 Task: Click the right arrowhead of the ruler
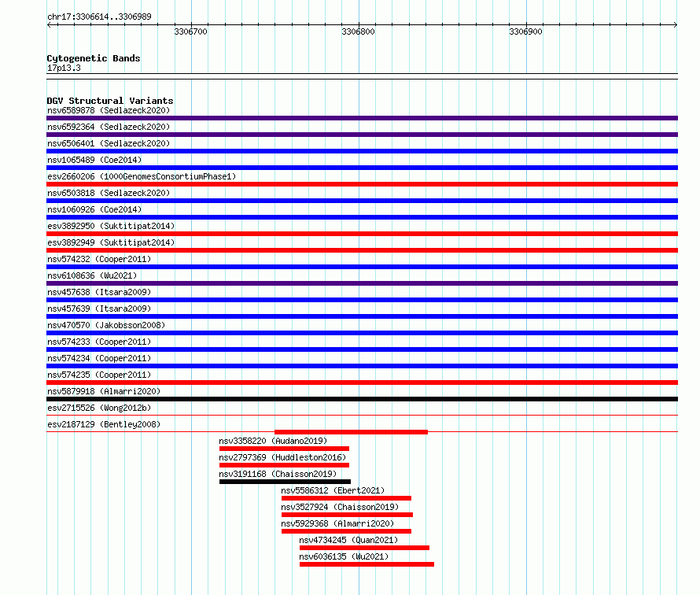point(676,25)
